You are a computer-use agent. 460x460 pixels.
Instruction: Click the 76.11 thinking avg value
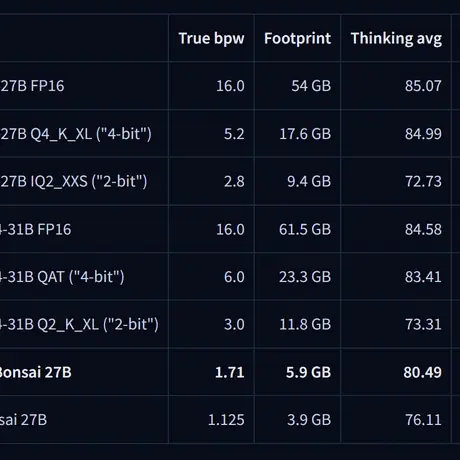(x=423, y=420)
